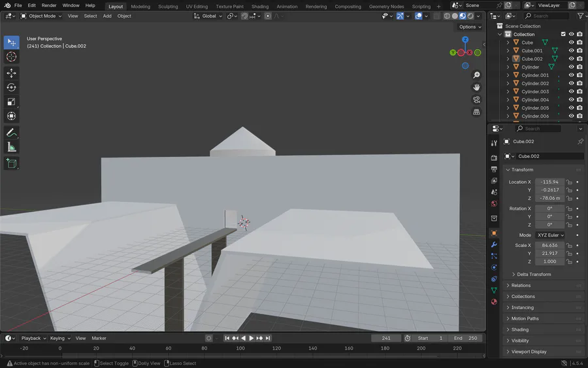Open the Render properties tab
The image size is (588, 368).
coord(494,158)
